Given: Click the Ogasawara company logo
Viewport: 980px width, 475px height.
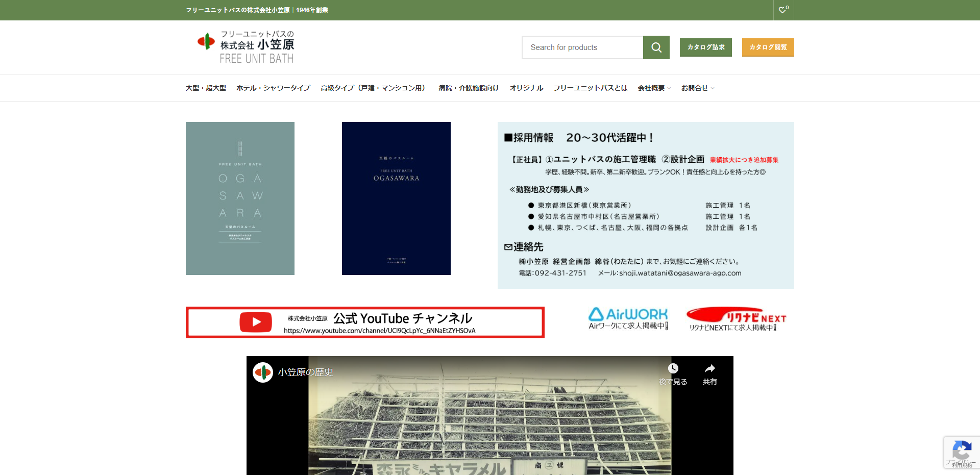Looking at the screenshot, I should pos(246,47).
